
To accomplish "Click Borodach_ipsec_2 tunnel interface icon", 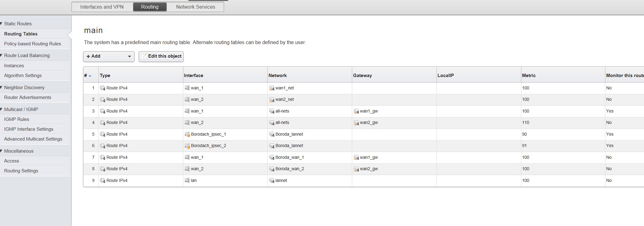I will point(187,146).
